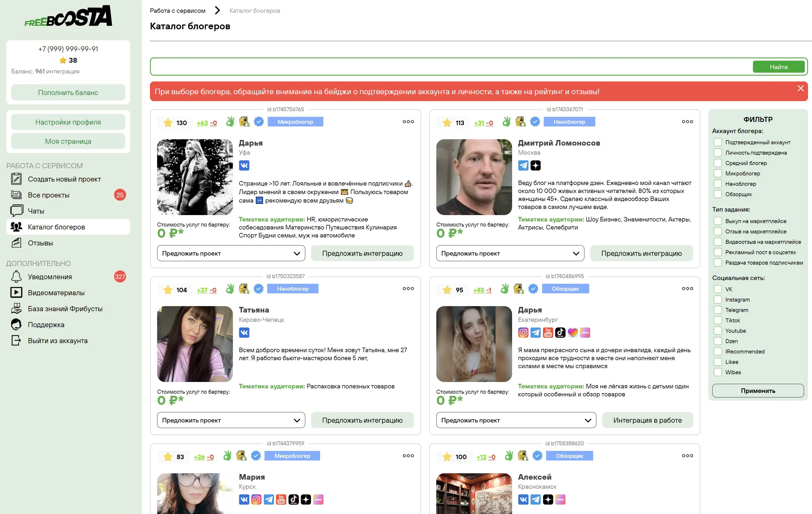Click Пополнить баланс button

(x=68, y=92)
